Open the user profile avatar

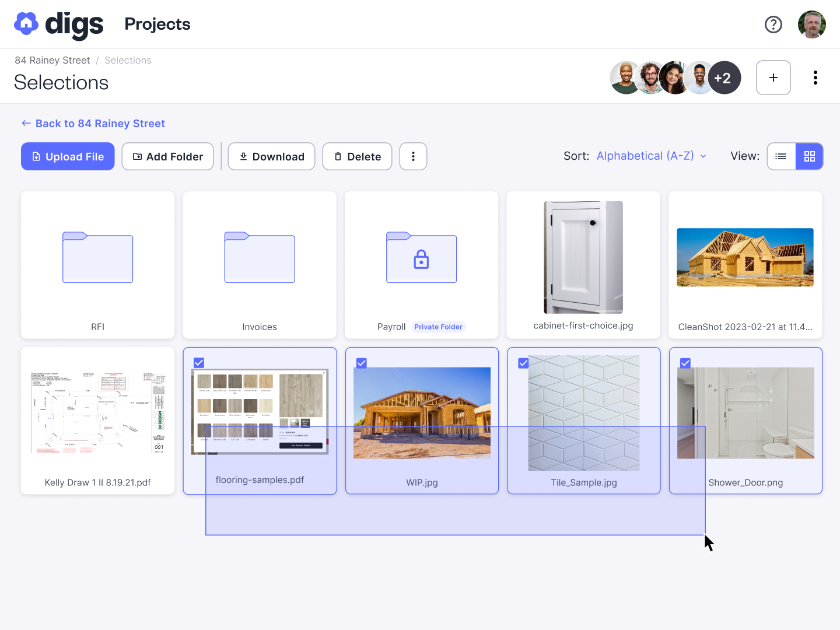point(811,24)
